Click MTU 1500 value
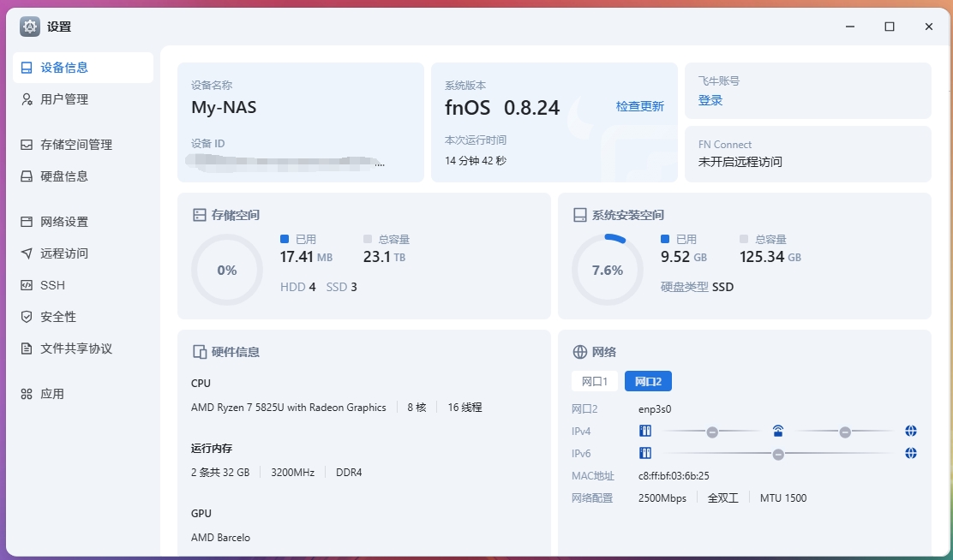 coord(782,498)
